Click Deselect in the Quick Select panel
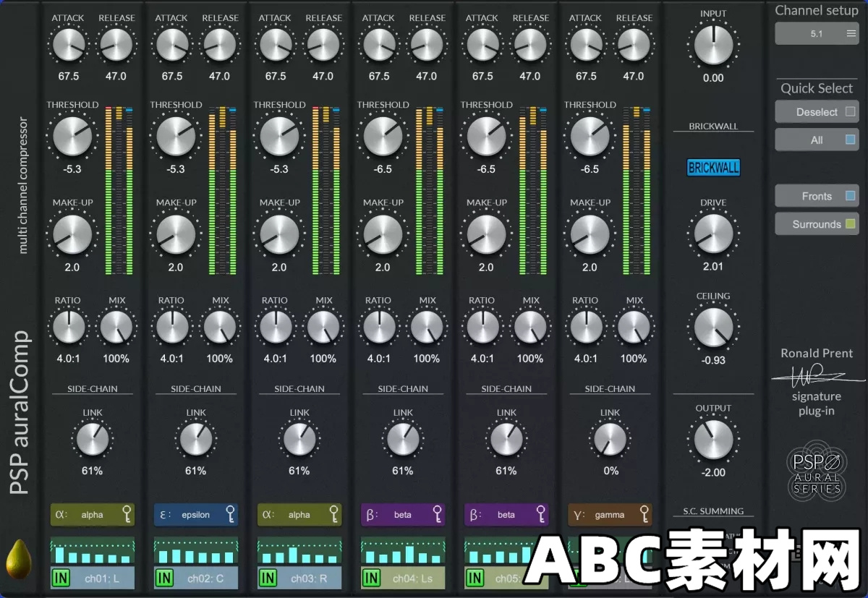Image resolution: width=868 pixels, height=598 pixels. click(817, 111)
